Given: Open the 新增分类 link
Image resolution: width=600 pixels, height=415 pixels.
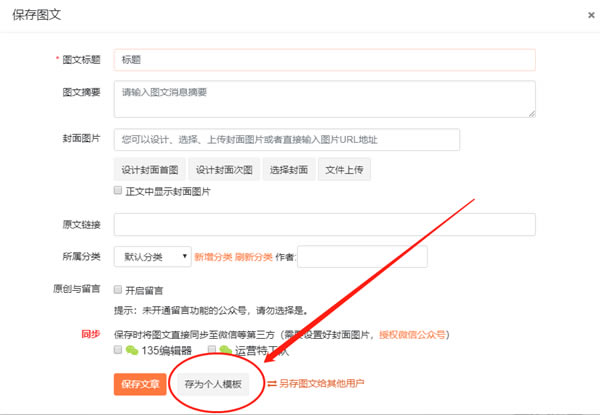Looking at the screenshot, I should [214, 257].
